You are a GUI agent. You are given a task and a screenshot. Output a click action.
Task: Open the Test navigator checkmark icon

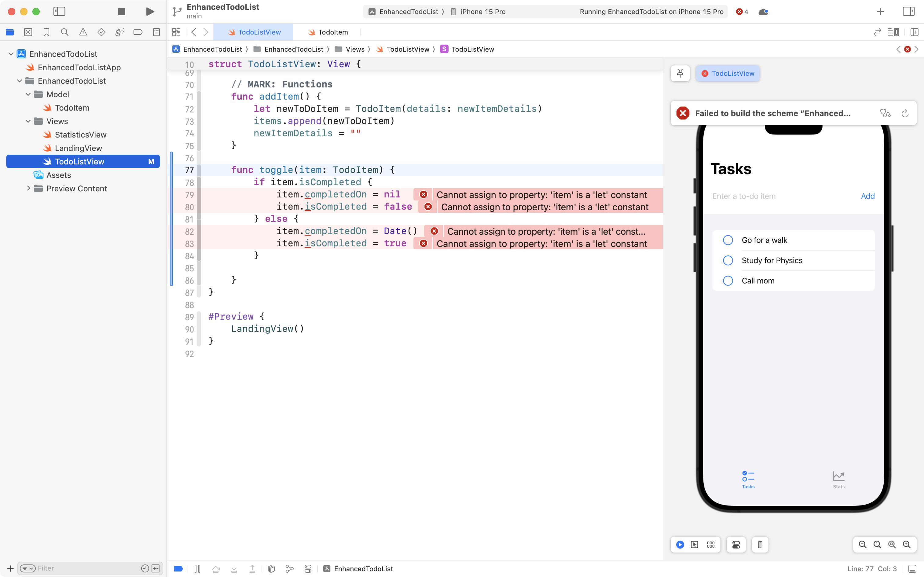point(101,32)
